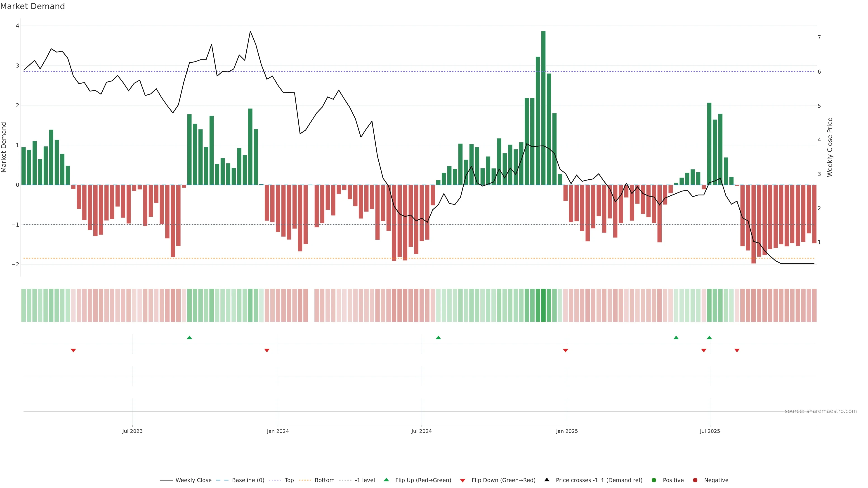This screenshot has height=488, width=868.
Task: Click the green flip-up marker after Jul 2024
Action: (438, 338)
